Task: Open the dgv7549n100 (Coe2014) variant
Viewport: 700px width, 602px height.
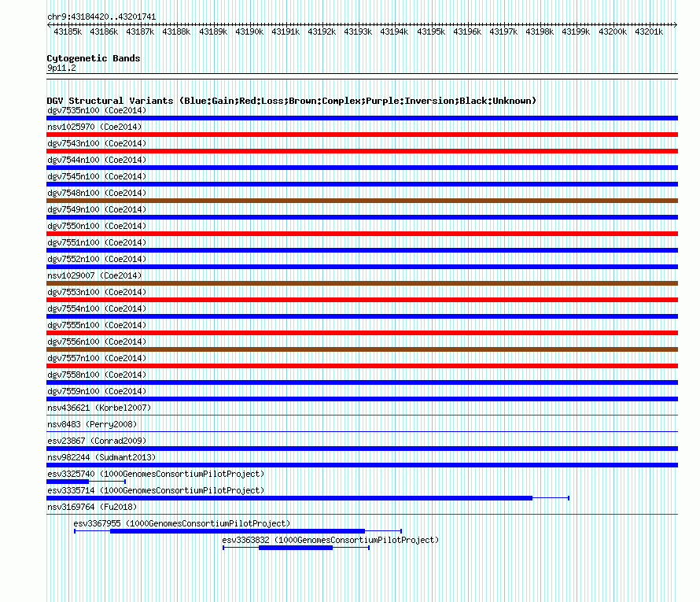Action: (97, 209)
